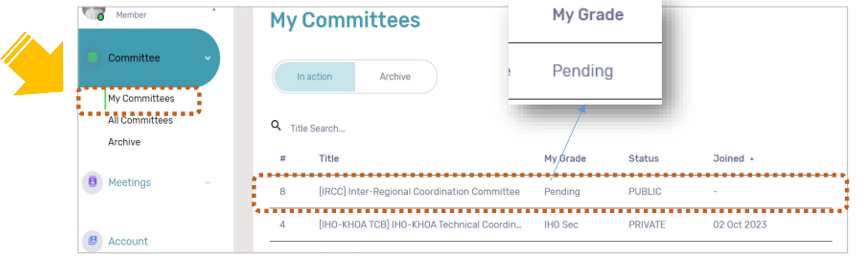Sort by the My Grade column header
868x260 pixels.
pos(565,159)
